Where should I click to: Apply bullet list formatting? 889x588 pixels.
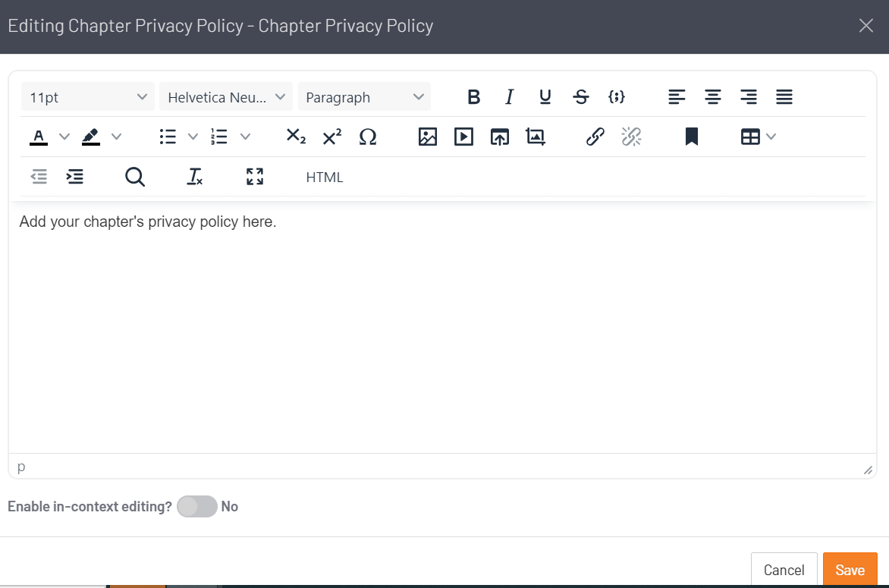(x=168, y=137)
